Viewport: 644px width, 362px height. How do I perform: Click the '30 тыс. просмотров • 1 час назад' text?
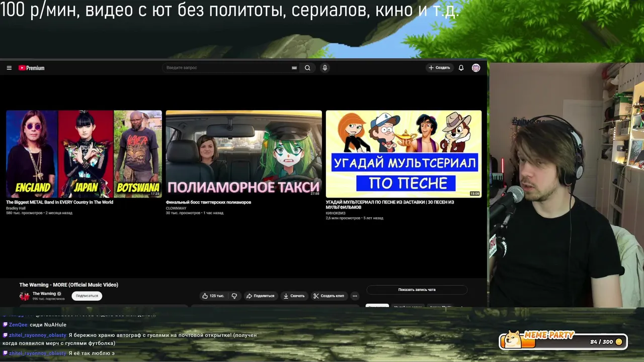click(x=195, y=213)
